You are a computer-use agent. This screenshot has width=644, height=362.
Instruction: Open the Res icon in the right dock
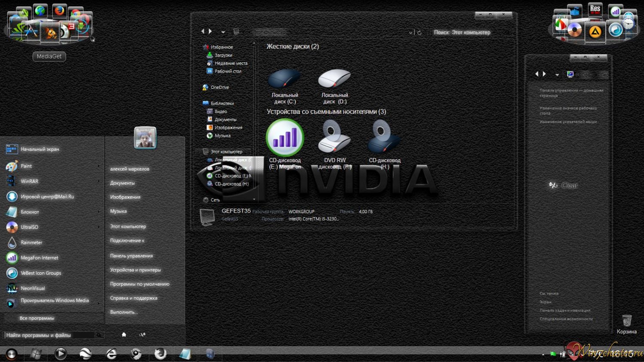coord(595,9)
